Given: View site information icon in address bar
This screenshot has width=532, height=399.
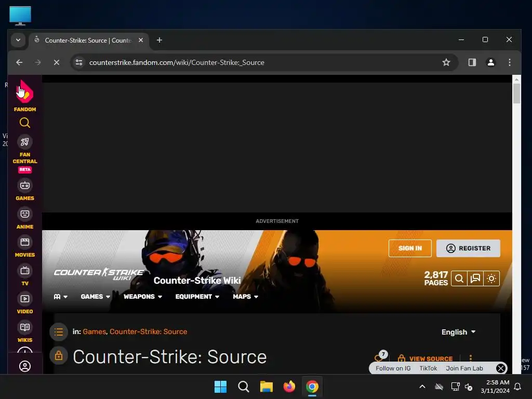Looking at the screenshot, I should [x=79, y=62].
